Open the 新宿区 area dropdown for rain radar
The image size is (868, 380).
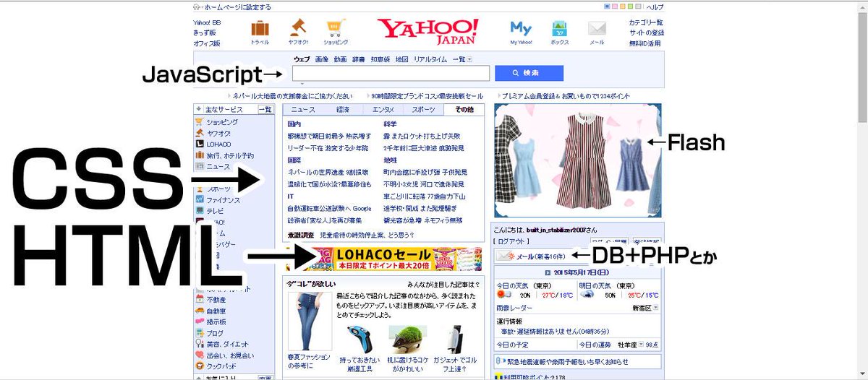[655, 308]
